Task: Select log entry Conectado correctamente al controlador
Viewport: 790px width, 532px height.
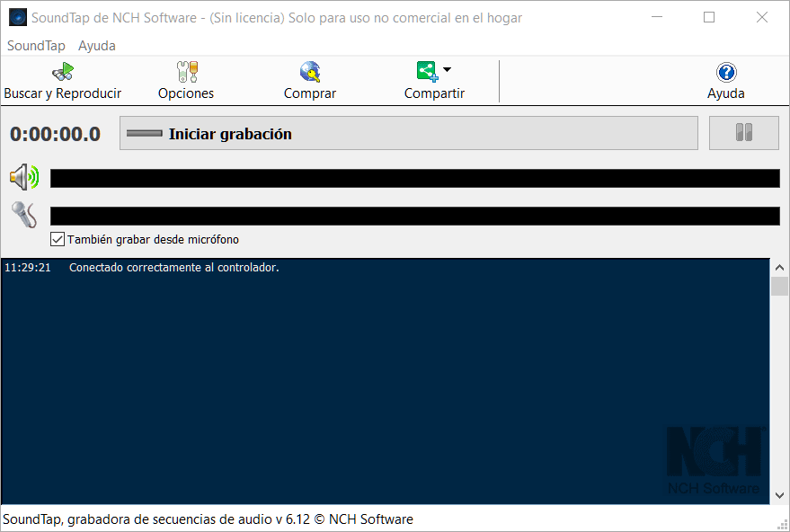Action: tap(173, 268)
